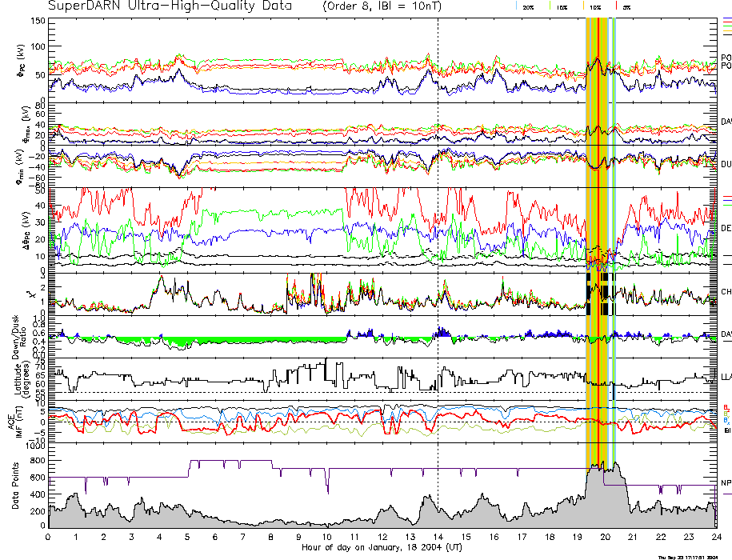Click the ΦPC (kV) axis label
This screenshot has width=732, height=560.
[22, 61]
